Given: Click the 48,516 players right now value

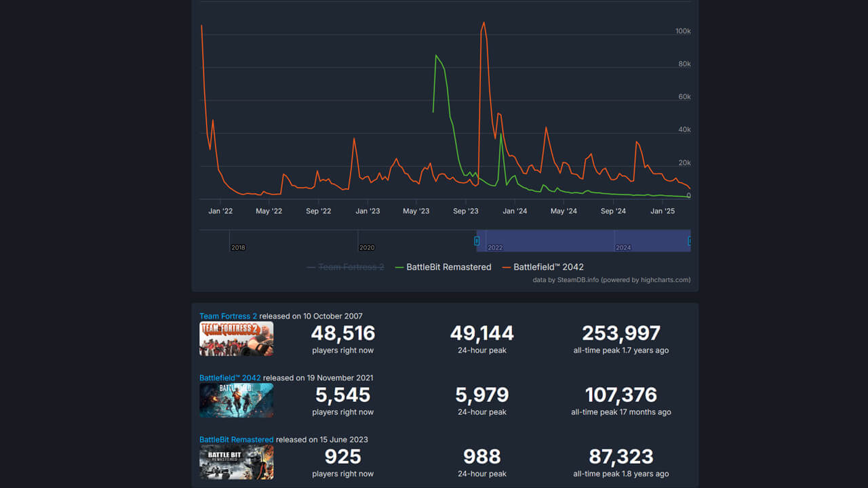Looking at the screenshot, I should tap(343, 333).
